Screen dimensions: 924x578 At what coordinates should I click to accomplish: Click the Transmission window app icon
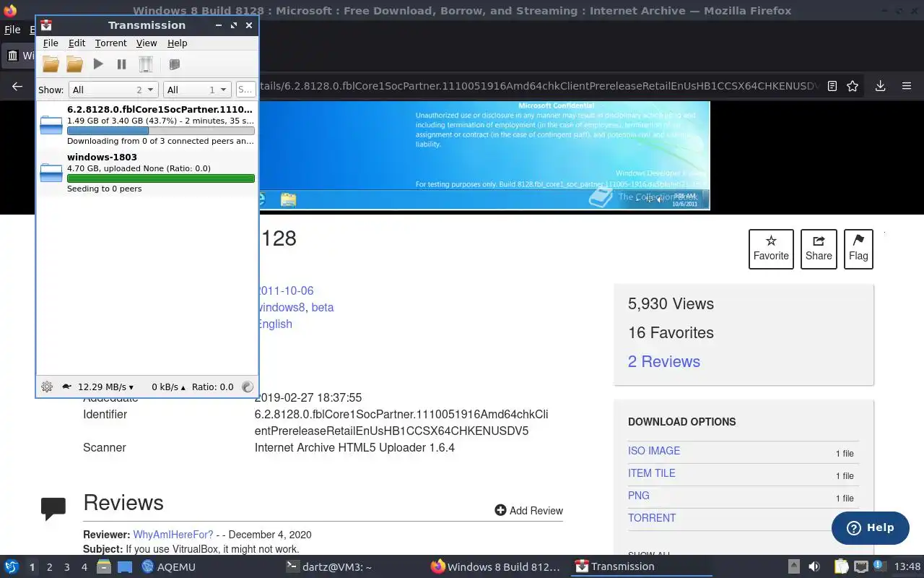46,25
